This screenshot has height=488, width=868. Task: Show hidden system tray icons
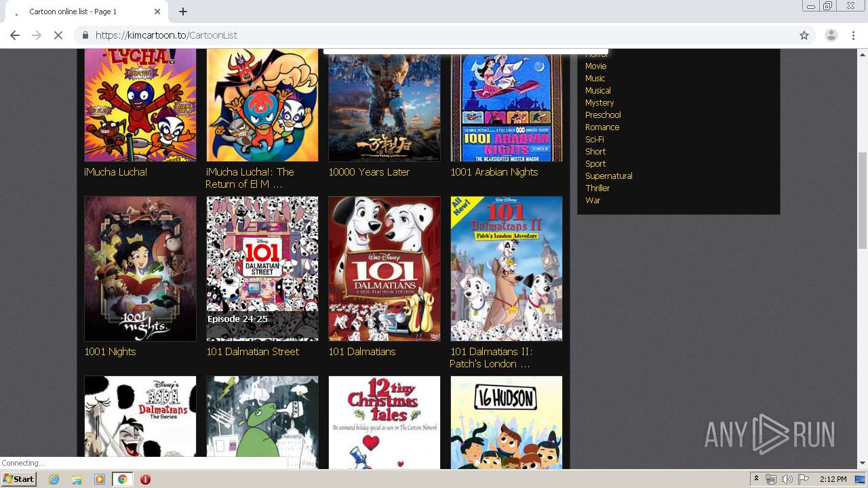(x=756, y=479)
